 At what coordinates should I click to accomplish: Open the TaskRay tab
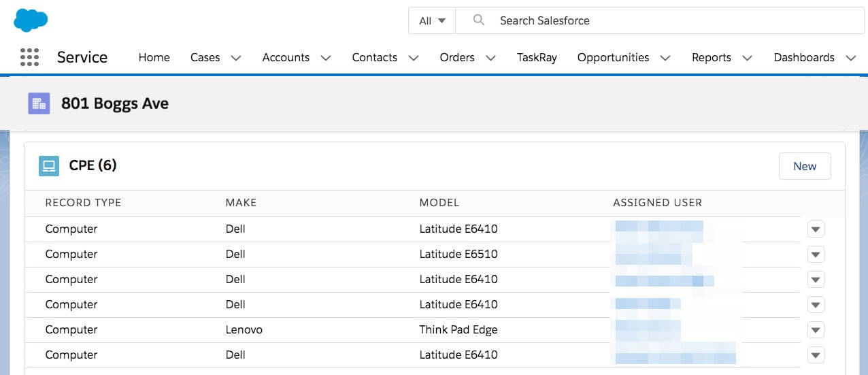click(x=537, y=57)
